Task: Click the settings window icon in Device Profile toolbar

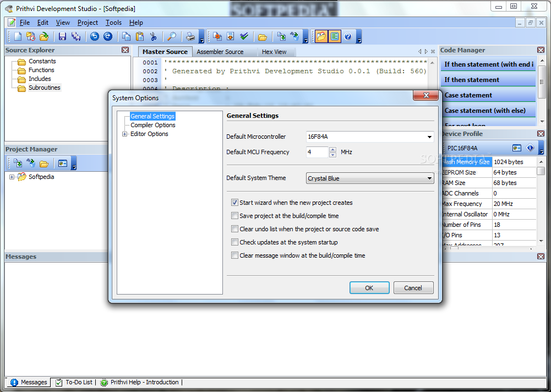Action: tap(516, 148)
